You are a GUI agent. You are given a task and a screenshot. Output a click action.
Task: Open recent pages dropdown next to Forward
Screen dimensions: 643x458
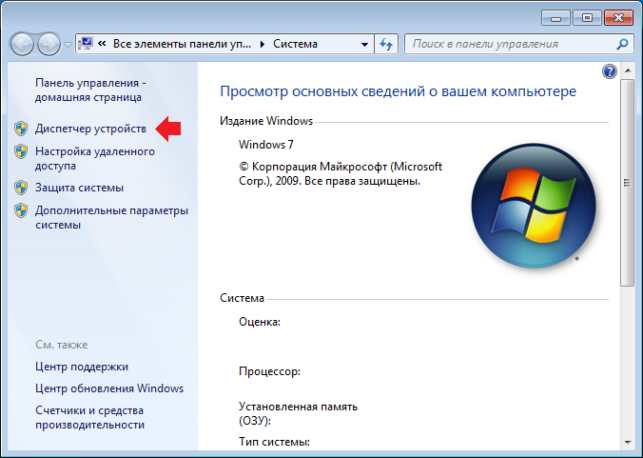click(x=68, y=44)
